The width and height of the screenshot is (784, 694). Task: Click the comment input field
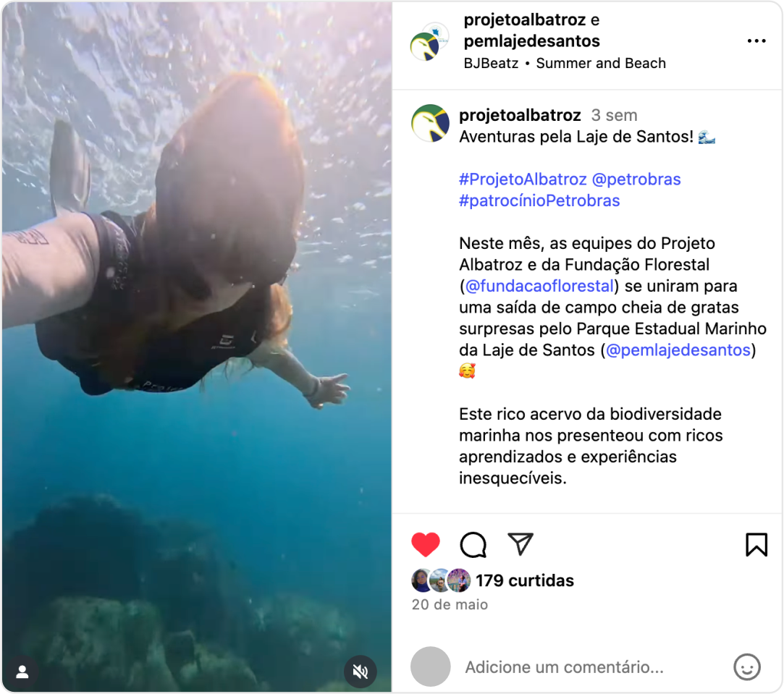(x=564, y=667)
